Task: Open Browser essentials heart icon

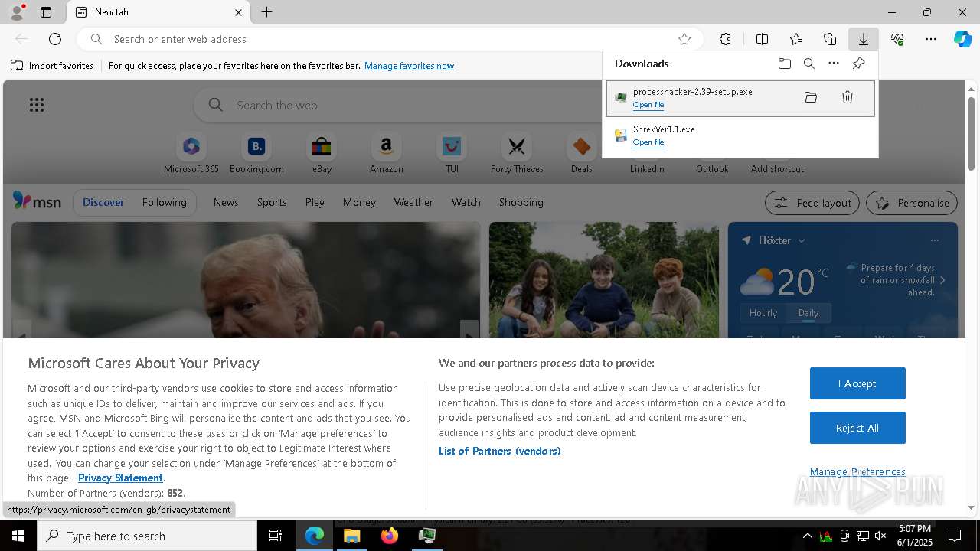Action: click(x=897, y=39)
